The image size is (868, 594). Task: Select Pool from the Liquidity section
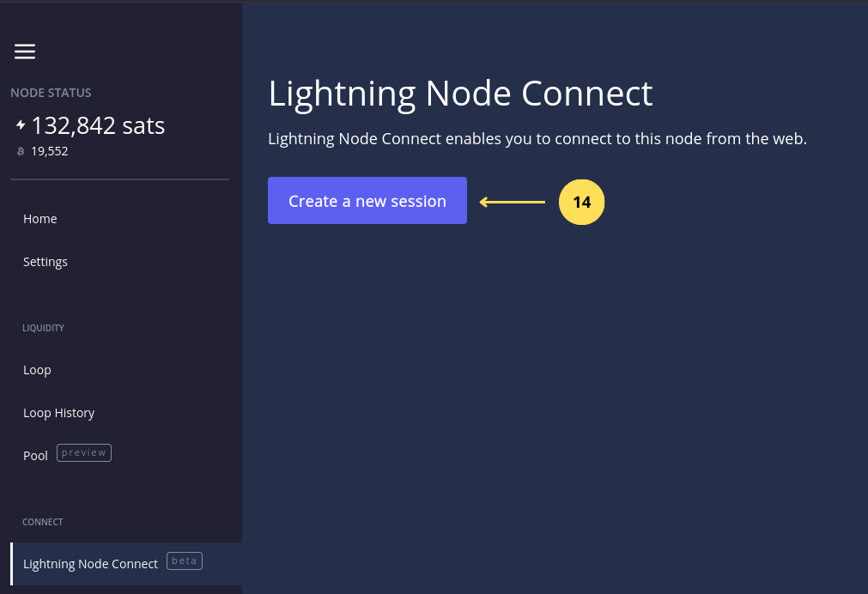[x=35, y=455]
